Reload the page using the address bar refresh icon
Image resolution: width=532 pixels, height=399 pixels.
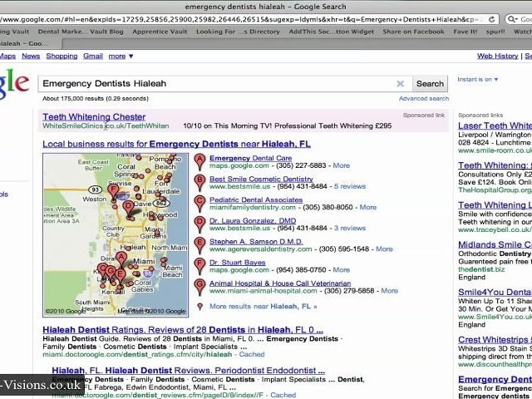[491, 19]
